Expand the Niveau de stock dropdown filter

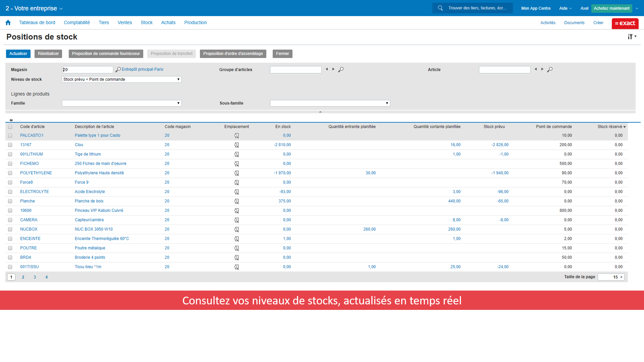(x=178, y=79)
